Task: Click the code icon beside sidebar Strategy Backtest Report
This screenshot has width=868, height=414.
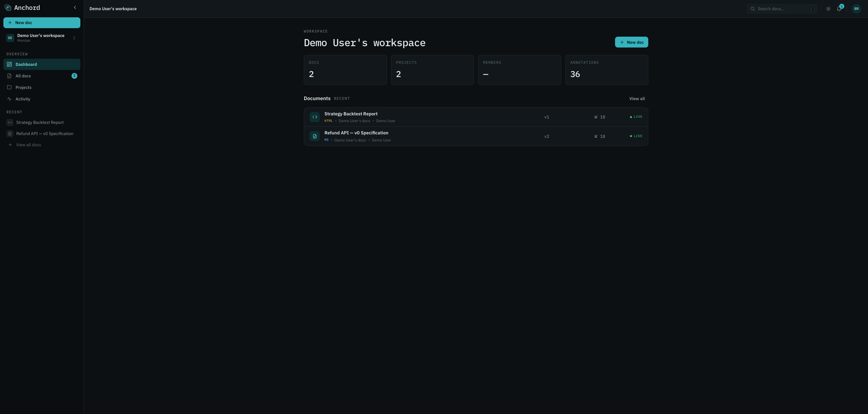Action: [10, 123]
